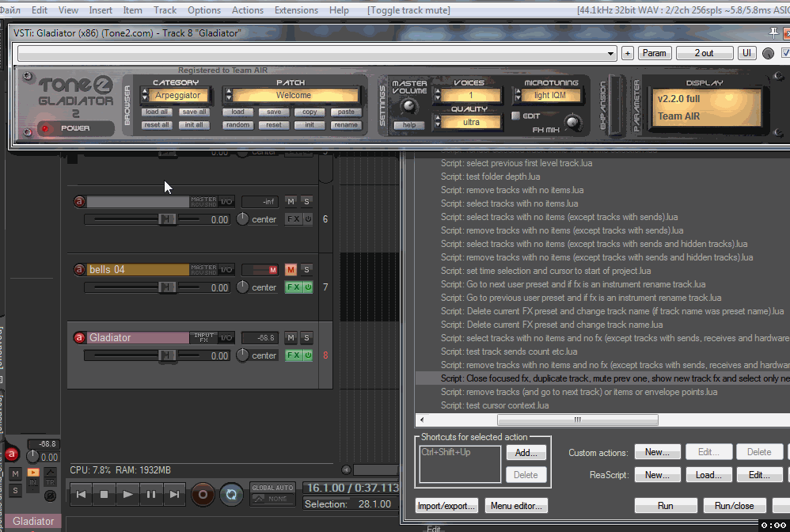The height and width of the screenshot is (532, 790).
Task: Click the bells 04 track volume fader
Action: pyautogui.click(x=166, y=287)
